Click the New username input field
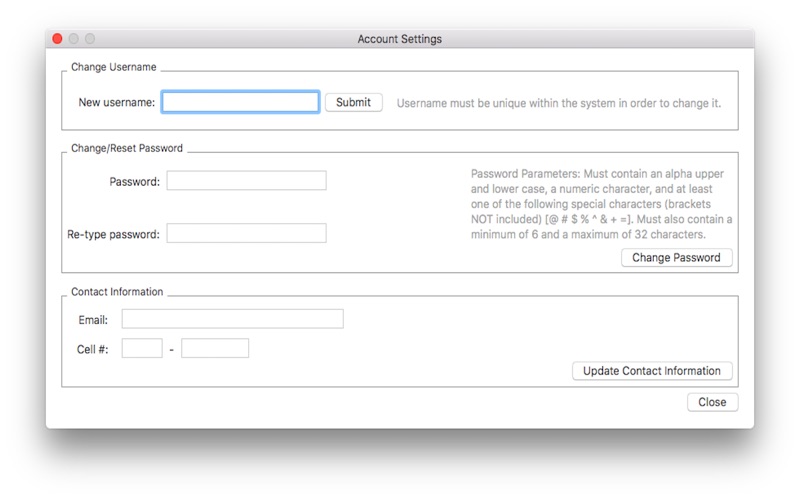The image size is (800, 500). (x=240, y=102)
